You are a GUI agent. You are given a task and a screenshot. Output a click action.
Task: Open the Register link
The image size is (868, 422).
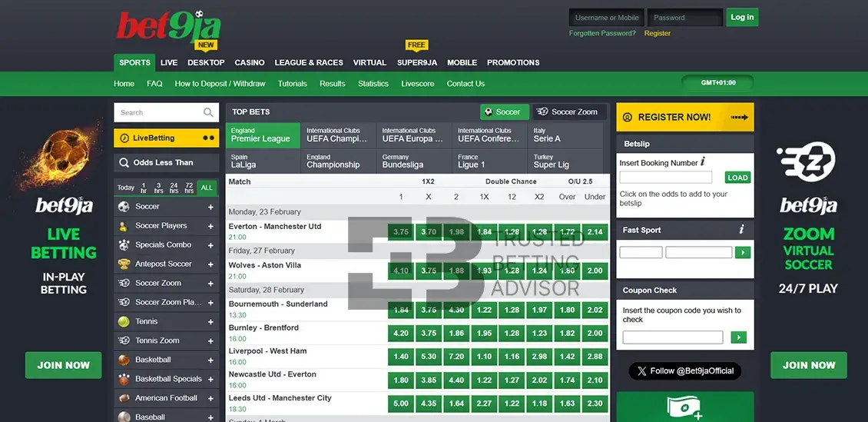coord(657,33)
